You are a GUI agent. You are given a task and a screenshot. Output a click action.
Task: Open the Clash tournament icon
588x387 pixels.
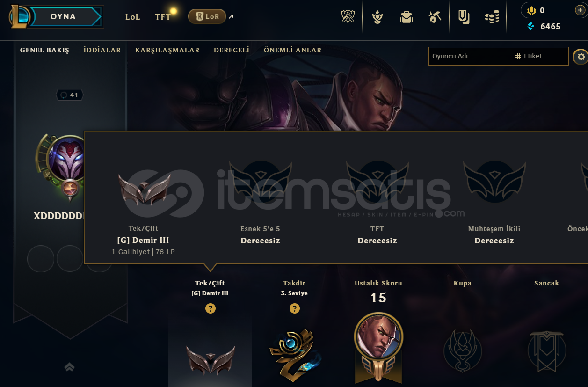(x=348, y=17)
